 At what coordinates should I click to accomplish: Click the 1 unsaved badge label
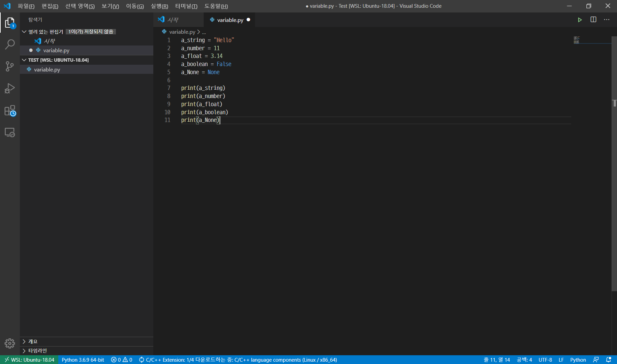coord(91,31)
